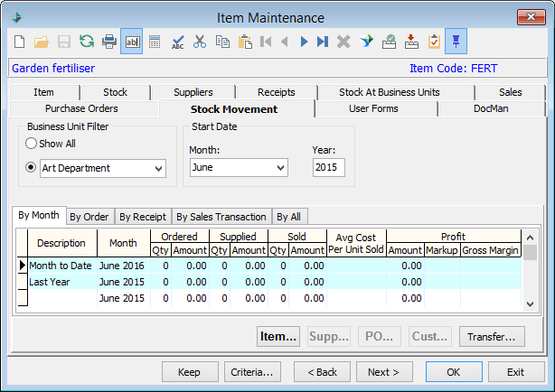Image resolution: width=555 pixels, height=392 pixels.
Task: Click the clipboard checkmark task icon
Action: click(x=434, y=42)
